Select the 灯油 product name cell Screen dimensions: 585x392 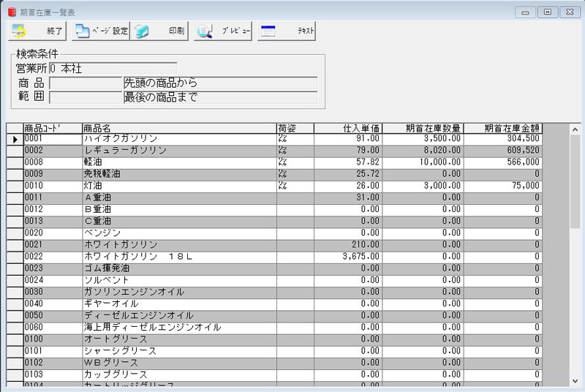coord(178,186)
